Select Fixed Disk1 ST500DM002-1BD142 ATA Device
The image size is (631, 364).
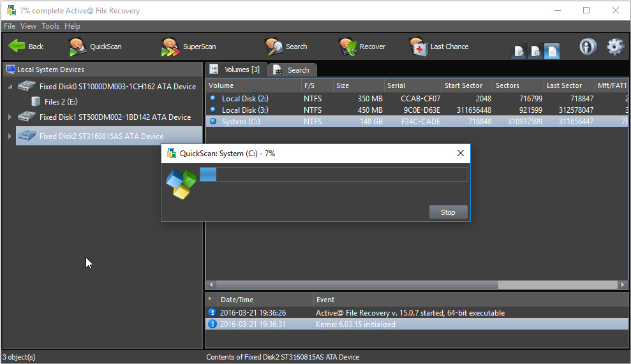[x=115, y=117]
